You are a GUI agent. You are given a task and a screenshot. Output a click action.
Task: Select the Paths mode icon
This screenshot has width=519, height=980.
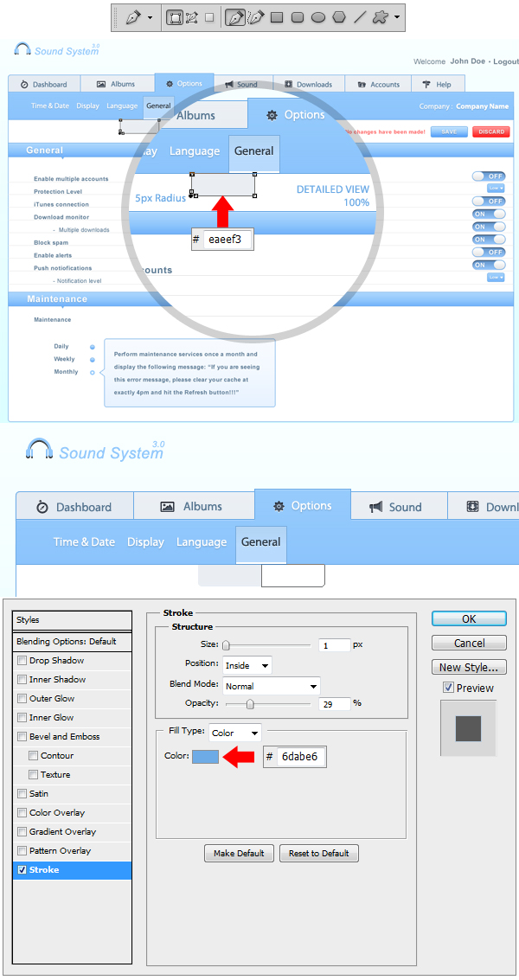[192, 17]
